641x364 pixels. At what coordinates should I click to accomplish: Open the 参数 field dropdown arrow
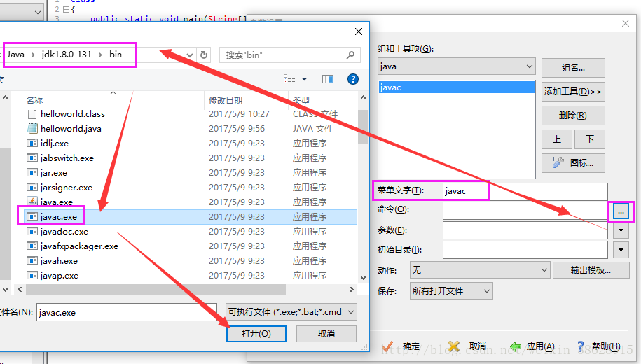621,230
